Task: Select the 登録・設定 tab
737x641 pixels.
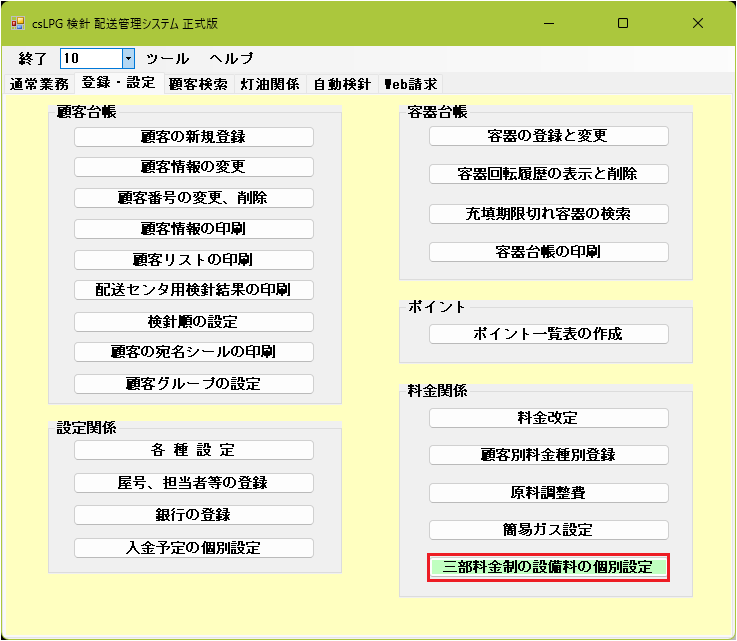Action: (x=118, y=83)
